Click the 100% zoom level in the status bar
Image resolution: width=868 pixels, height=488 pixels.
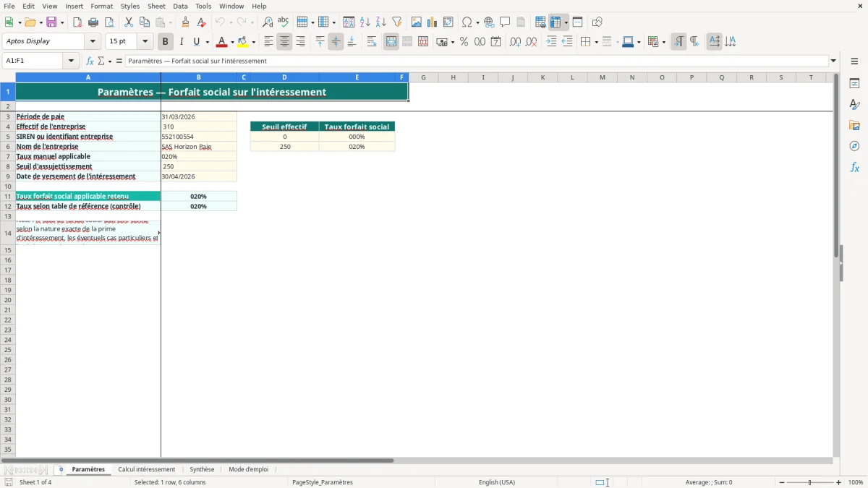pos(855,482)
